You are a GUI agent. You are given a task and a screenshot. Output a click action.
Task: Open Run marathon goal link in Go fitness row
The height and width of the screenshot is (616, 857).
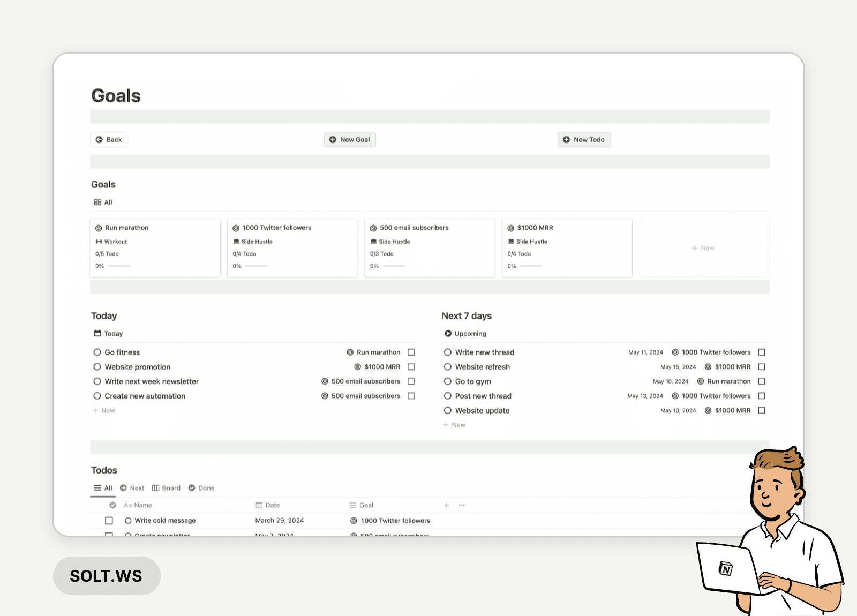[373, 352]
